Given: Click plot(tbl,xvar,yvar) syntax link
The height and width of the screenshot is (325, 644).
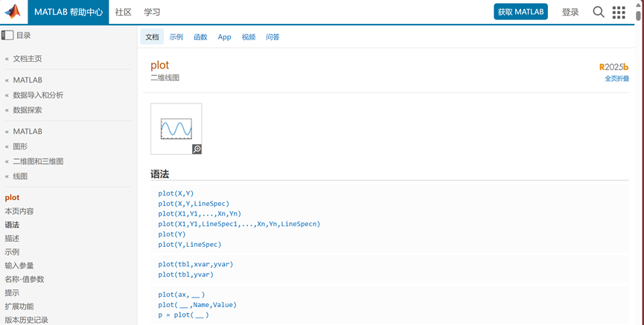Looking at the screenshot, I should tap(196, 265).
